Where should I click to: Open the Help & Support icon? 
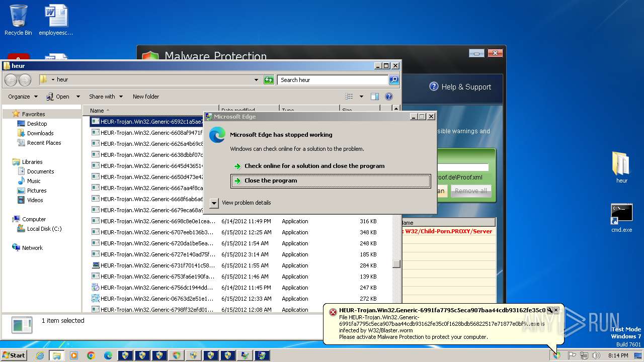click(434, 86)
